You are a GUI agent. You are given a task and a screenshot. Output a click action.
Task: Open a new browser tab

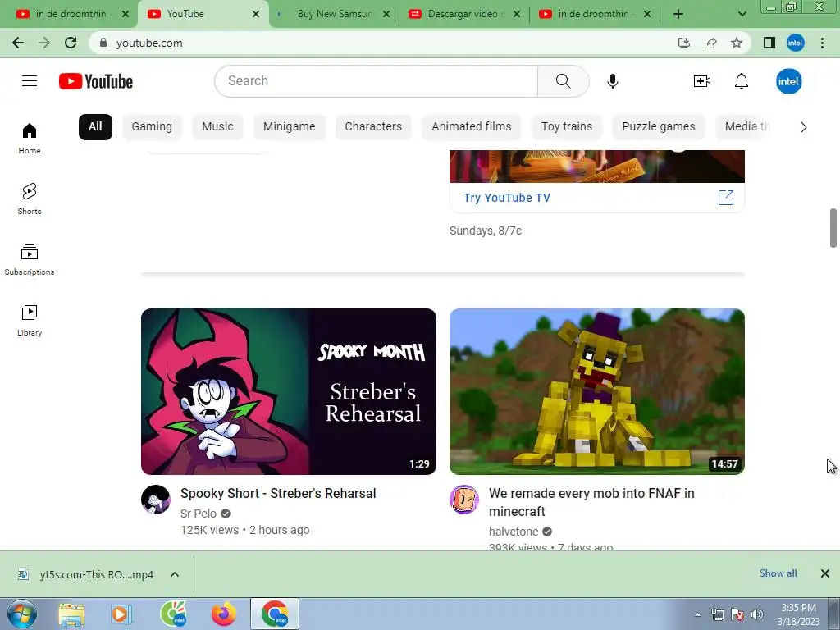point(678,14)
